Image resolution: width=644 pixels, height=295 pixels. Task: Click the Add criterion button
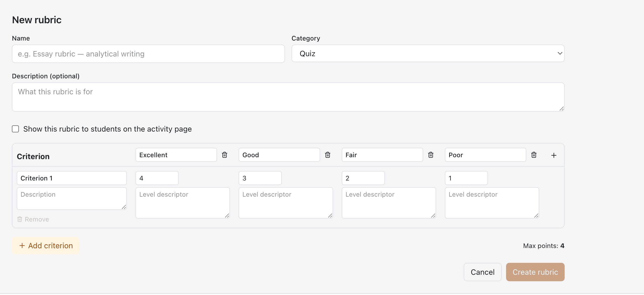46,246
